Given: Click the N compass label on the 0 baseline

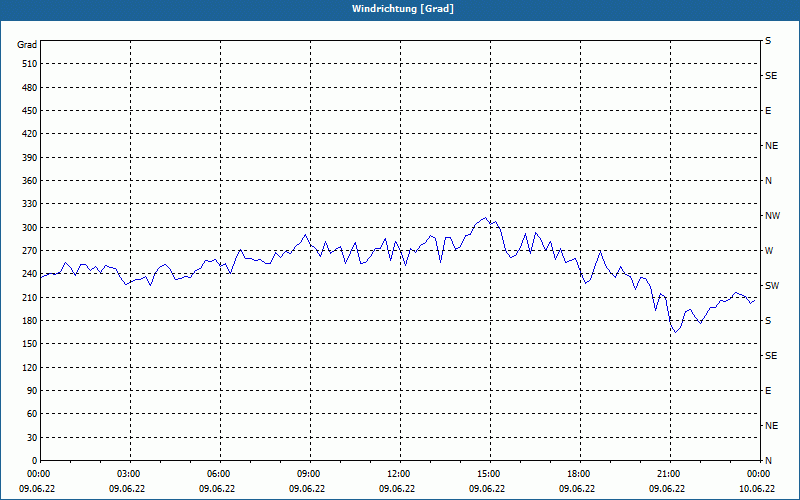Looking at the screenshot, I should click(x=768, y=461).
